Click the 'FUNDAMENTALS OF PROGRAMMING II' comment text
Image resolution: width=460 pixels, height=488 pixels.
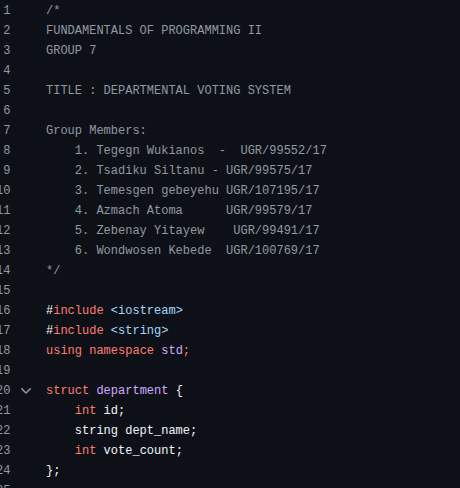(x=154, y=30)
